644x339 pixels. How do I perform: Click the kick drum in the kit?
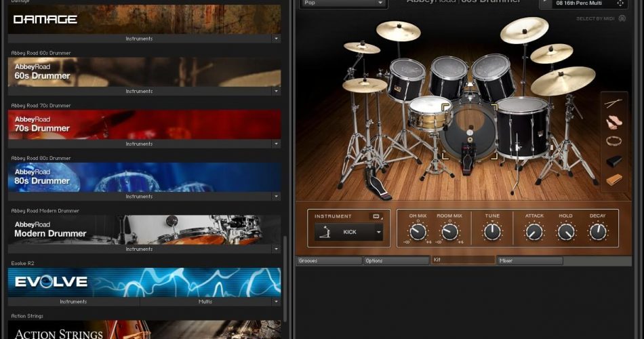click(470, 132)
